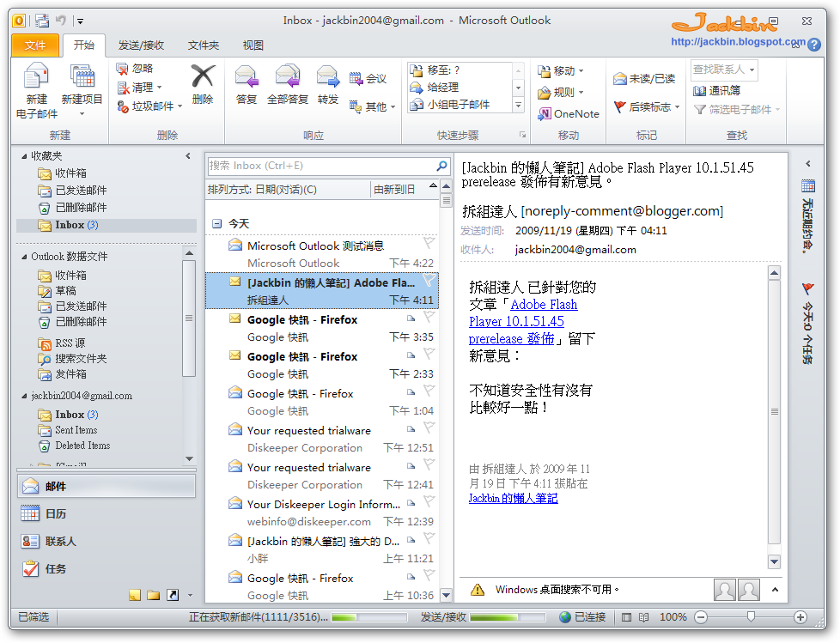Click the 邮件 (Mail) navigation button
Screen dimensions: 840x643
(107, 486)
